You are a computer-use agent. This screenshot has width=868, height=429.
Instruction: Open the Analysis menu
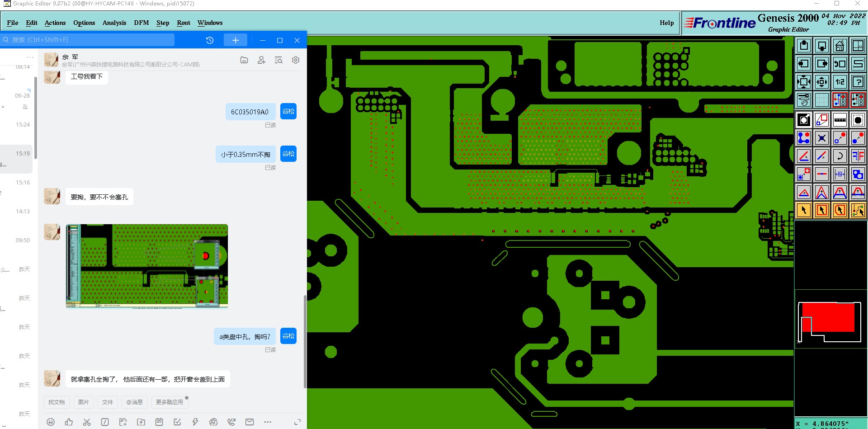114,23
